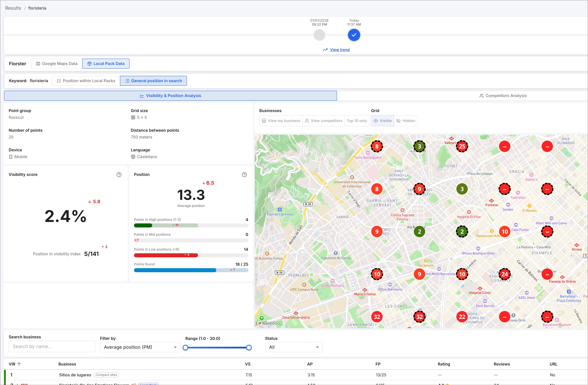Click the red map marker numbered 24

(x=504, y=274)
